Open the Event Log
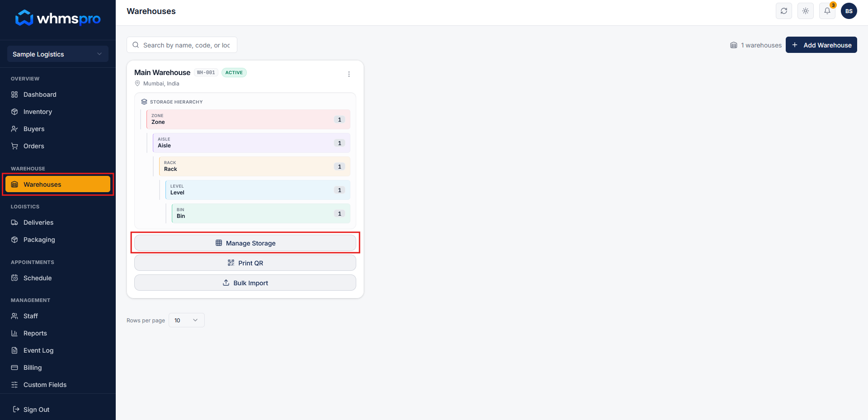 58,350
